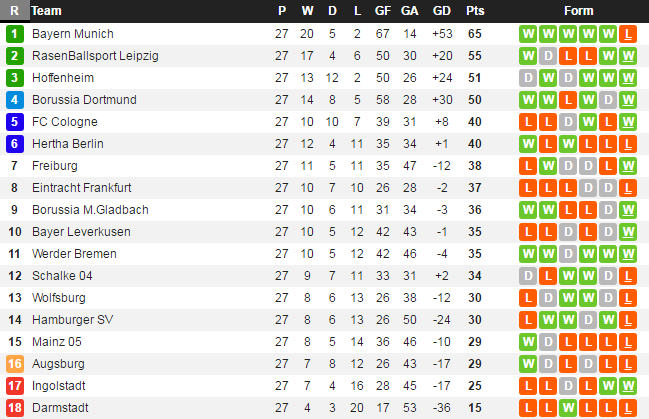The image size is (649, 419).
Task: Click the red rank 18 badge
Action: (14, 408)
